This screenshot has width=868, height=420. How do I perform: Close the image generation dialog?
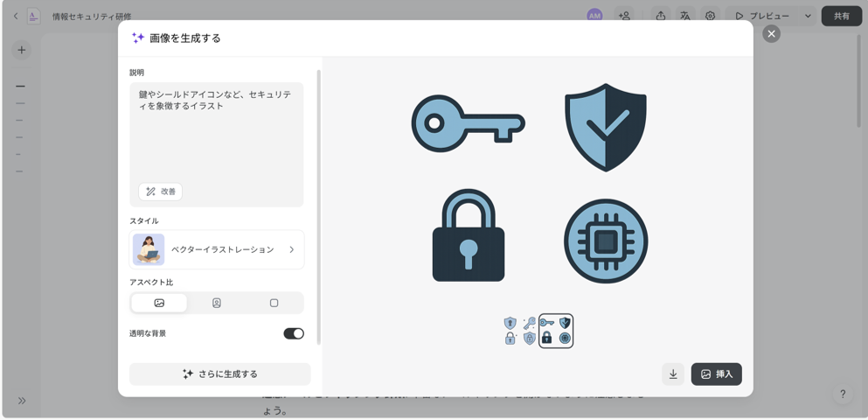(771, 34)
